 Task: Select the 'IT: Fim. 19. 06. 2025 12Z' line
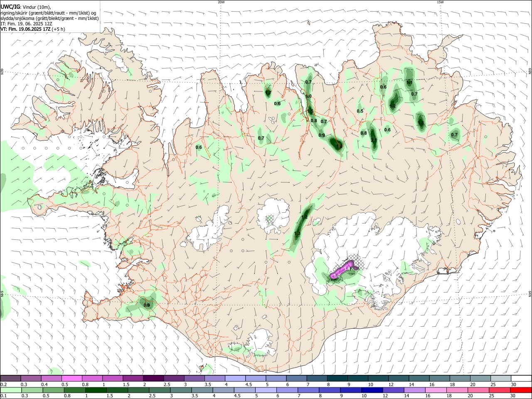(25, 24)
